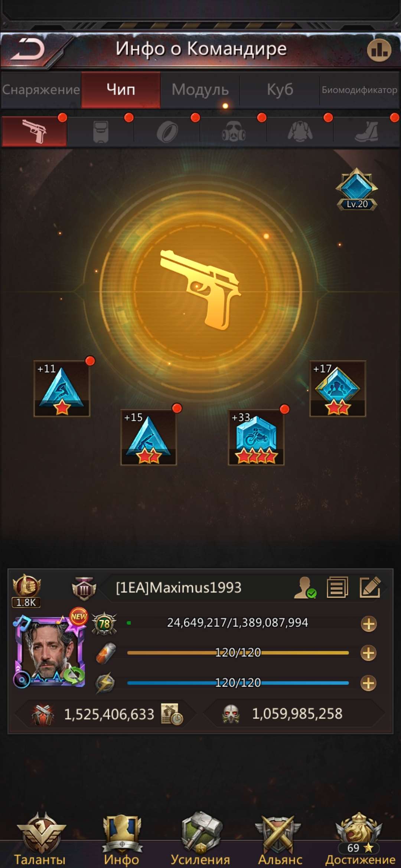
Task: Edit commander name with pencil icon
Action: point(371,587)
